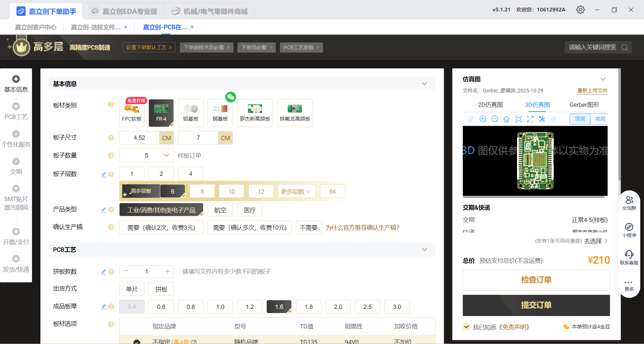The height and width of the screenshot is (344, 644).
Task: Zoom out of the 3D simulation view
Action: (x=495, y=119)
